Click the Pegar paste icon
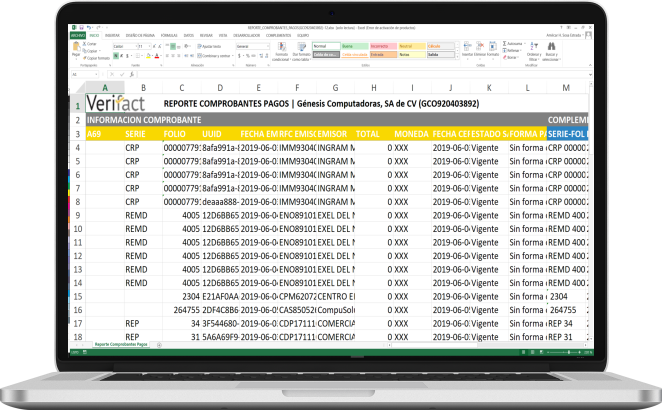Viewport: 662px width, 410px height. pos(76,46)
